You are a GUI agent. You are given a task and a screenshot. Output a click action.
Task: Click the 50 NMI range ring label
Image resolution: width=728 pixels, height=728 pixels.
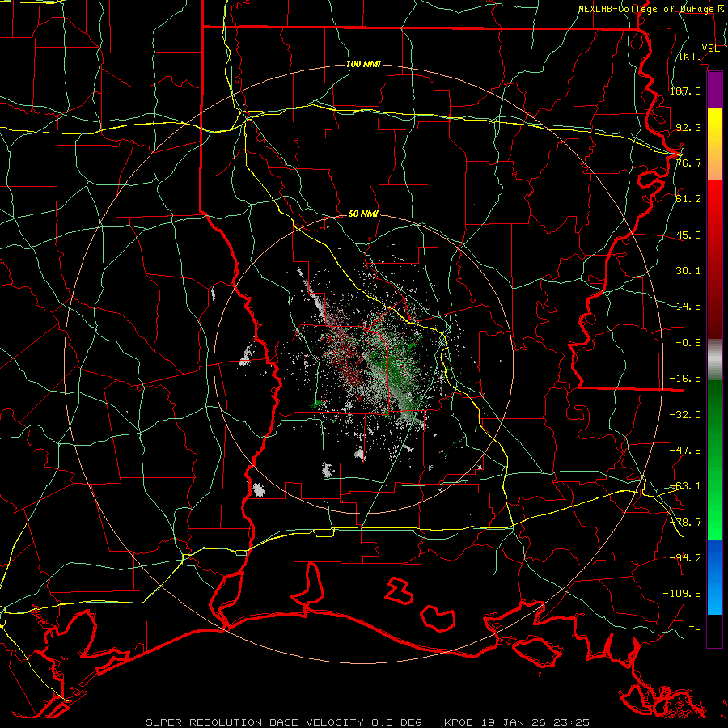pos(363,214)
